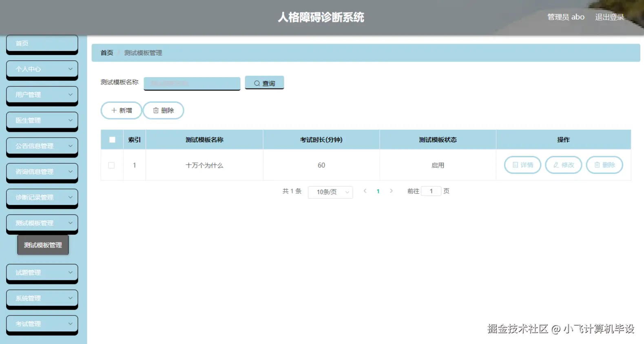Expand the 咨询信息管理 menu chevron

coord(70,171)
